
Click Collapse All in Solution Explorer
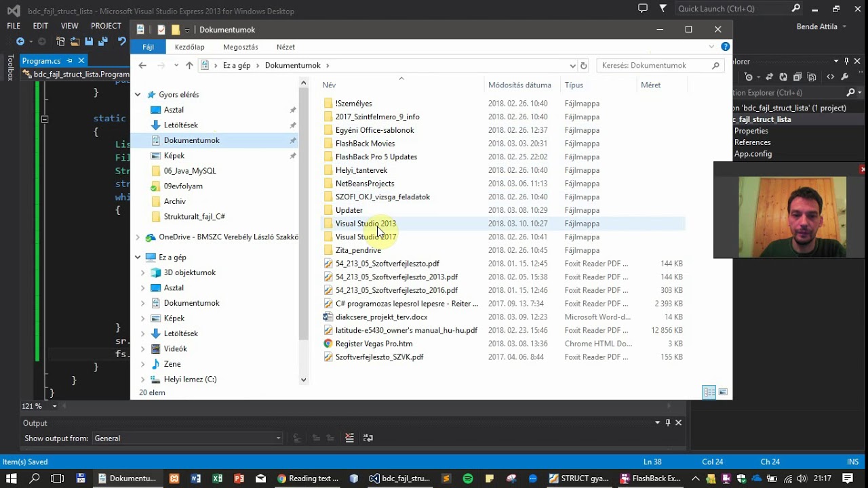pyautogui.click(x=797, y=77)
